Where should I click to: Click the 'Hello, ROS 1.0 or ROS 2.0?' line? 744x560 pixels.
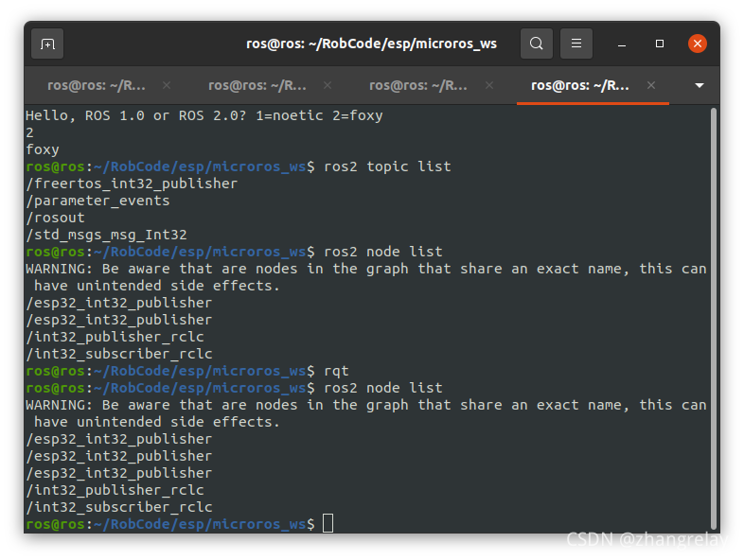point(204,115)
